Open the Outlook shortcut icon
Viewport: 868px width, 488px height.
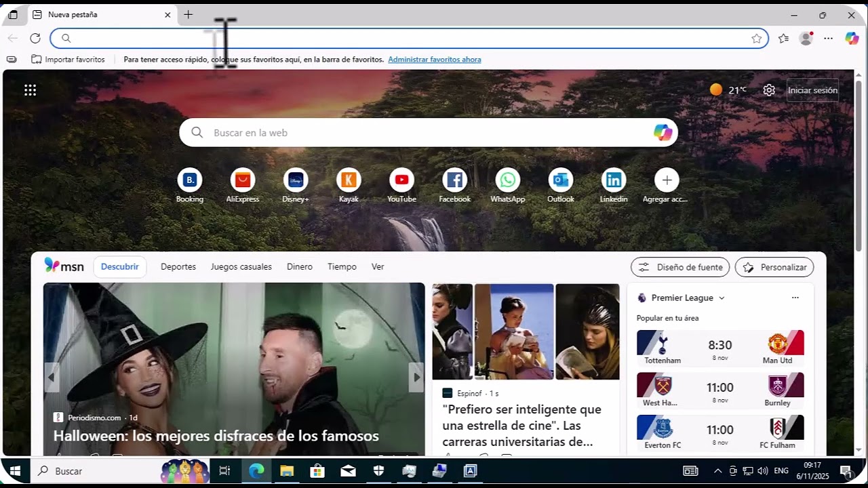click(x=561, y=180)
